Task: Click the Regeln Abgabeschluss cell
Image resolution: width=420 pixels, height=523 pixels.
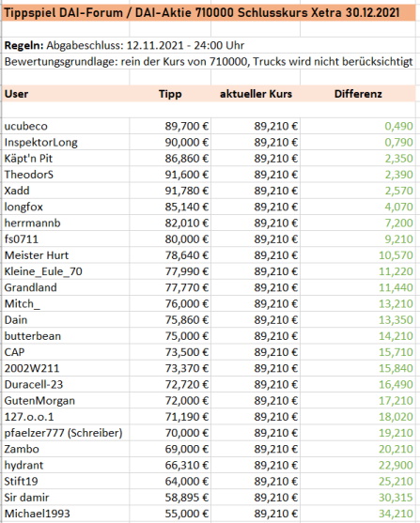Action: (x=124, y=45)
